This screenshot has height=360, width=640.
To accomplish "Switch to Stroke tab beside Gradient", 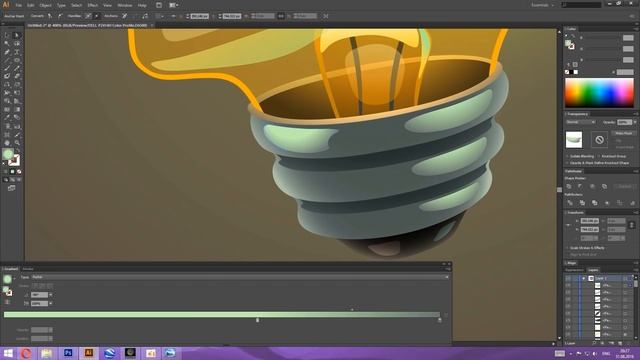I will point(28,269).
